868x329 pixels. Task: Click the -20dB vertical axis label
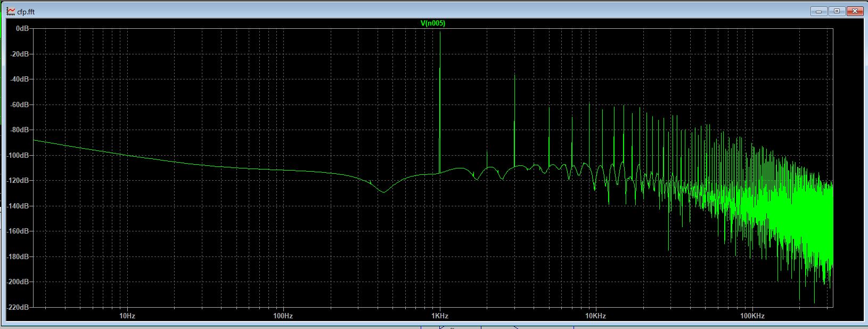click(20, 54)
